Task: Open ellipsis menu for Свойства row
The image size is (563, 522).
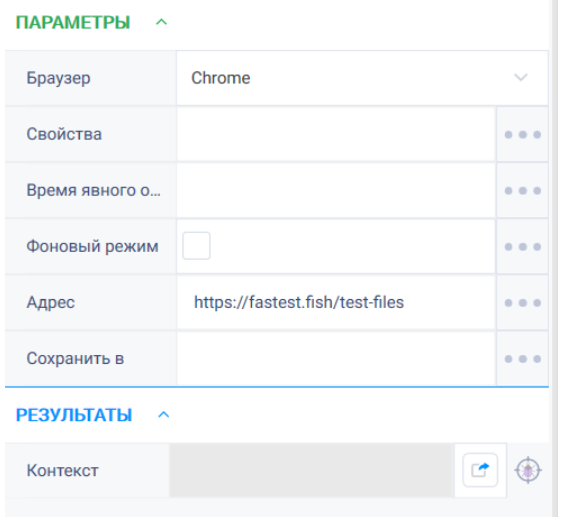Action: point(522,135)
